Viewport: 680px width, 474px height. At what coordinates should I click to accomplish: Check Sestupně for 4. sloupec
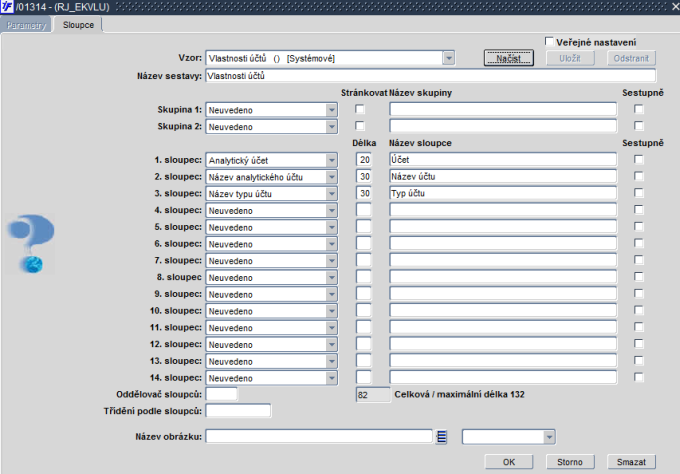(638, 210)
